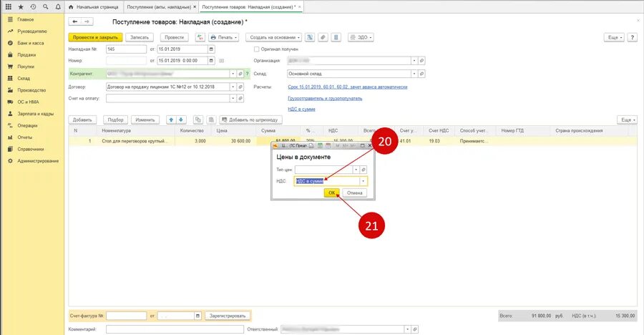Go back with the left arrow
Screen dimensions: 644x335
click(74, 21)
